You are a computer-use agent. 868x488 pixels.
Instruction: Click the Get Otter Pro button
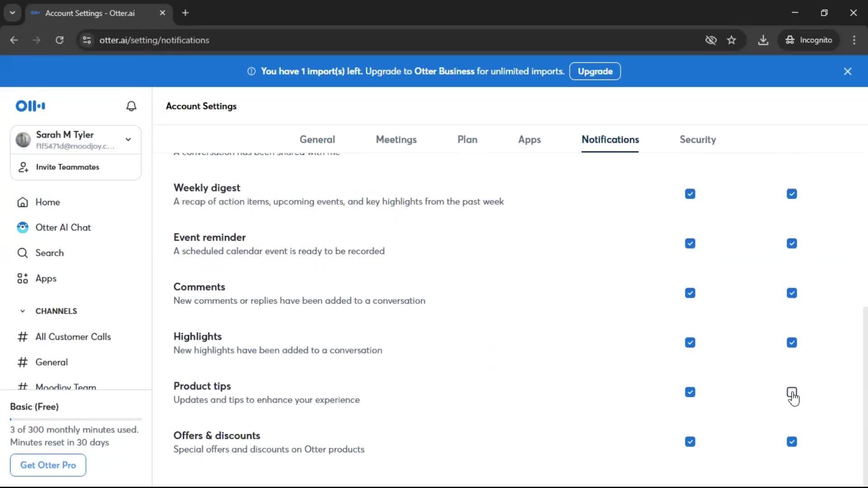[x=48, y=465]
